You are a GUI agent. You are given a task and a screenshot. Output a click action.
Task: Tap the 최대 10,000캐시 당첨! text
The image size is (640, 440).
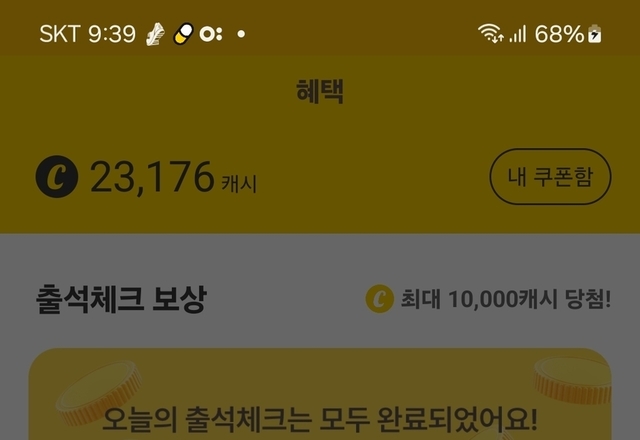click(x=506, y=299)
